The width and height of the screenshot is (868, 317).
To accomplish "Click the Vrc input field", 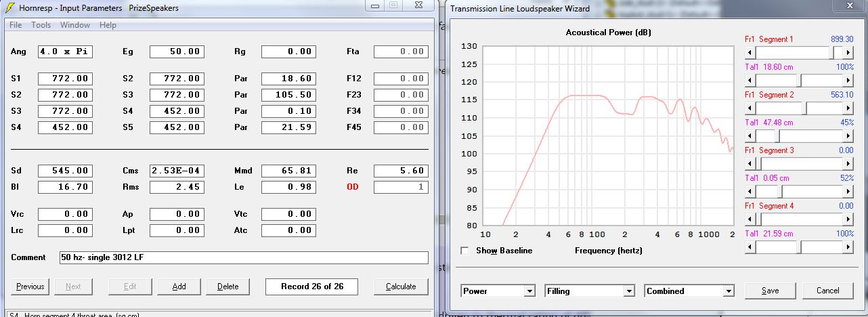I will pos(65,214).
